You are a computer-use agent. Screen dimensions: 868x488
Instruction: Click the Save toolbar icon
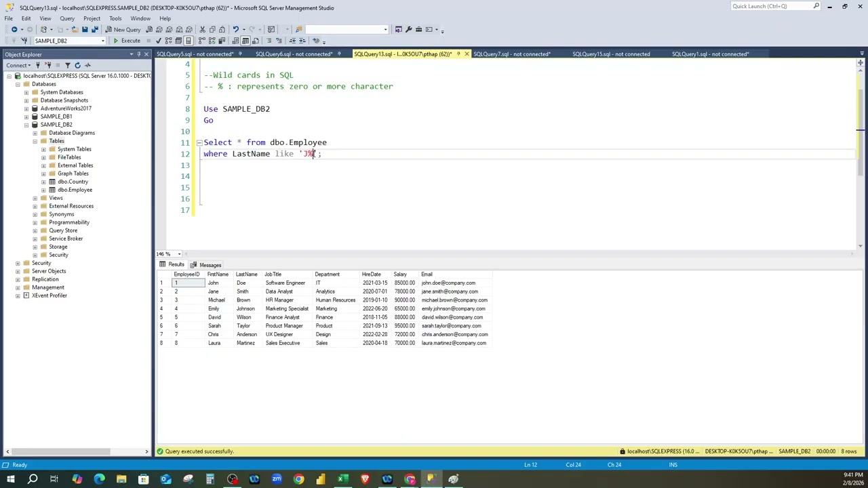[85, 29]
